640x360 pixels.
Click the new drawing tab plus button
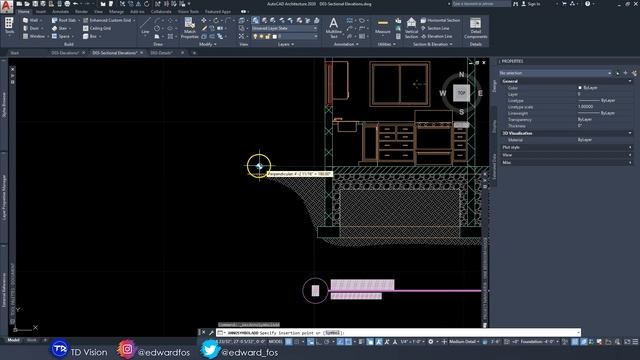[194, 53]
